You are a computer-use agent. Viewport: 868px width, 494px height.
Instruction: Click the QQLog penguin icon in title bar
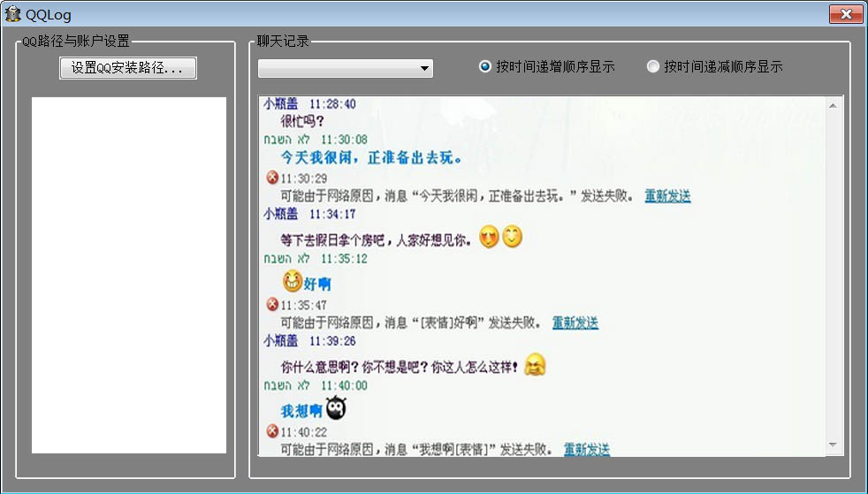12,14
